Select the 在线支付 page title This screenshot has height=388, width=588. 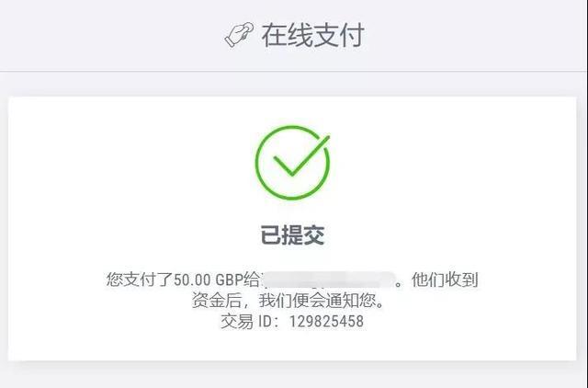[312, 35]
